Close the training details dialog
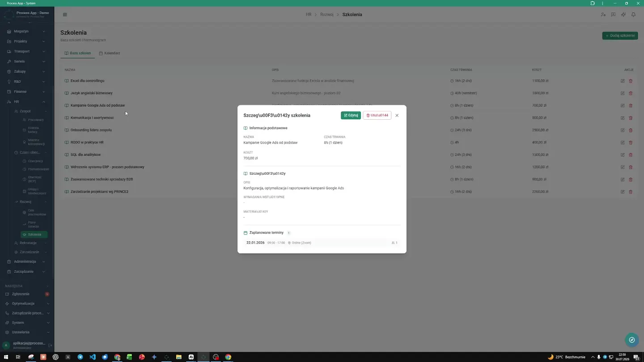The image size is (644, 362). (x=397, y=115)
